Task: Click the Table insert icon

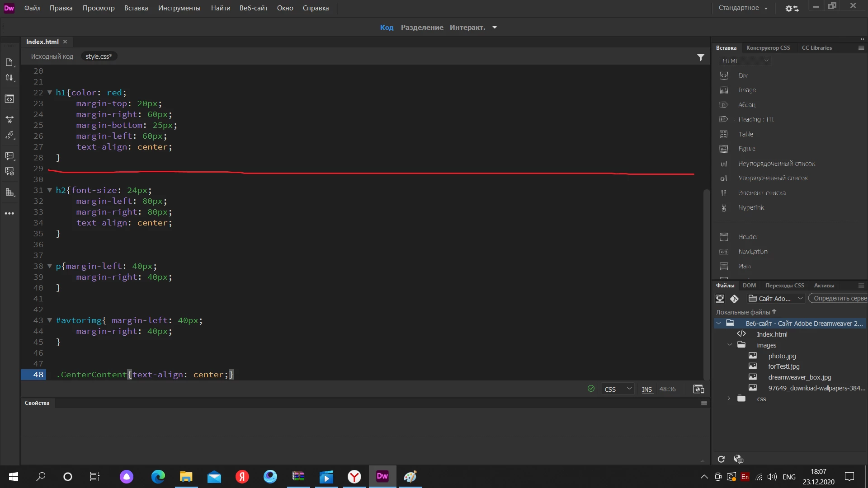Action: click(x=724, y=134)
